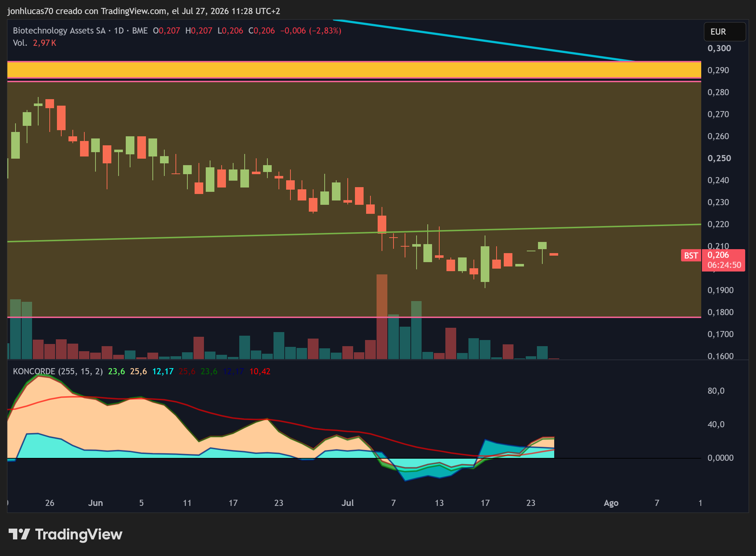Click the 1D interval label
The height and width of the screenshot is (556, 756).
119,31
